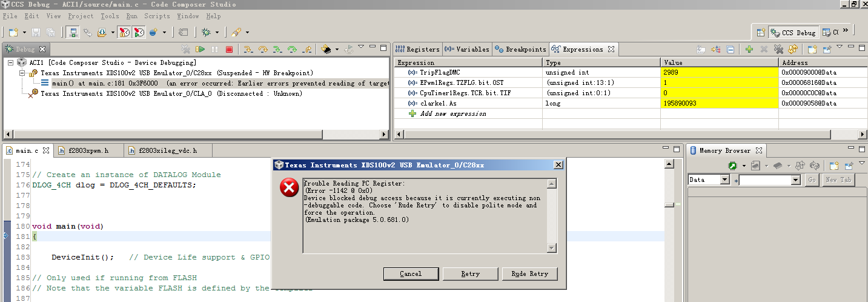Click the Go button in Memory Browser

[x=812, y=180]
